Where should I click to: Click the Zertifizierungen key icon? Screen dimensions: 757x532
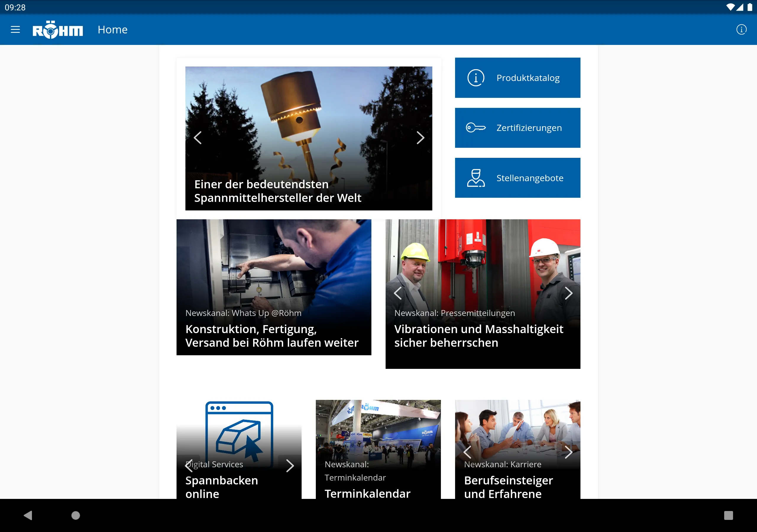tap(476, 128)
